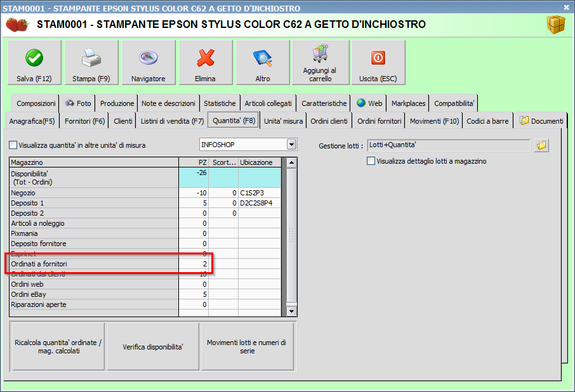The height and width of the screenshot is (392, 575).
Task: Click the Gestione lotti field showing Lotti+Quantita'
Action: pyautogui.click(x=449, y=145)
